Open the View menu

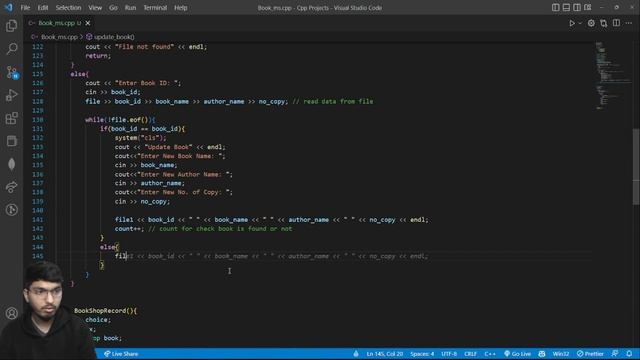coord(95,8)
